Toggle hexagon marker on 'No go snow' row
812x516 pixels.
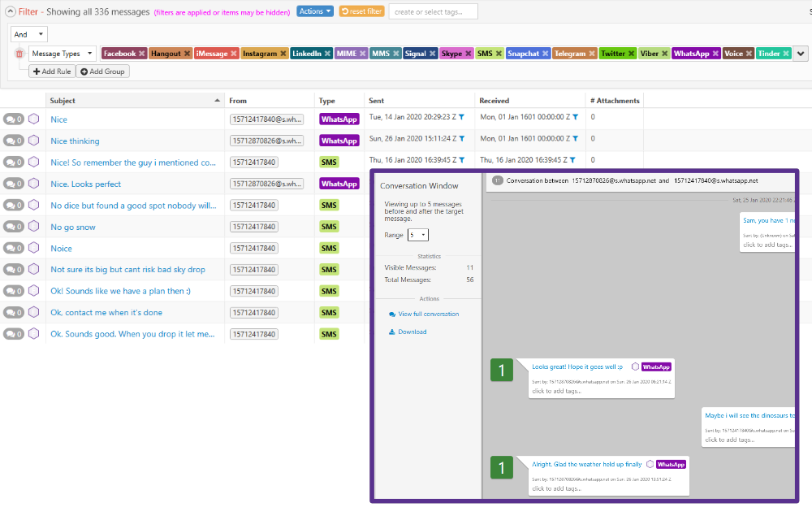[x=33, y=227]
